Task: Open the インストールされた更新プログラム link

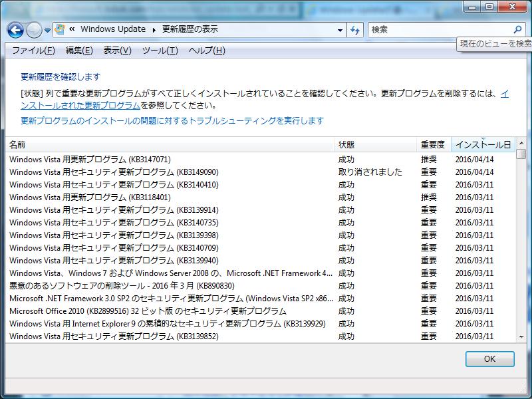Action: [80, 105]
